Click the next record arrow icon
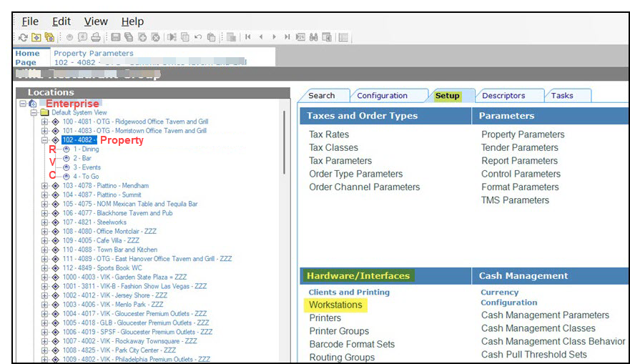 click(x=275, y=37)
